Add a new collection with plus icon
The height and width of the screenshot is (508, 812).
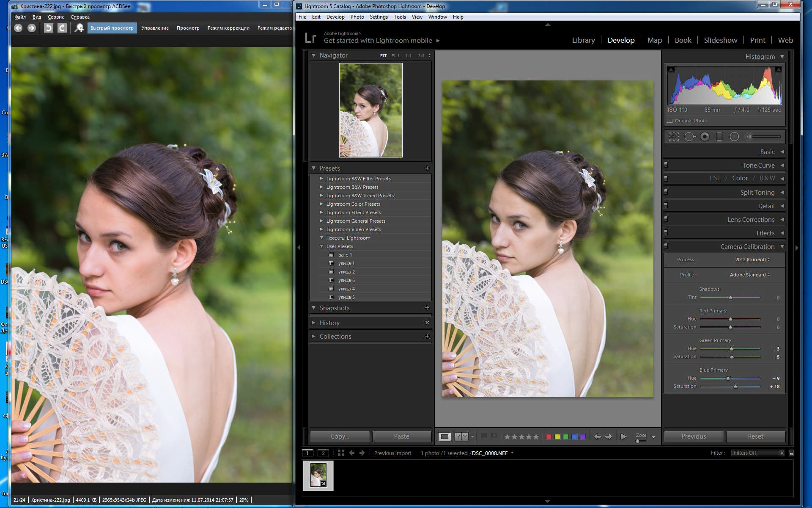[x=427, y=336]
